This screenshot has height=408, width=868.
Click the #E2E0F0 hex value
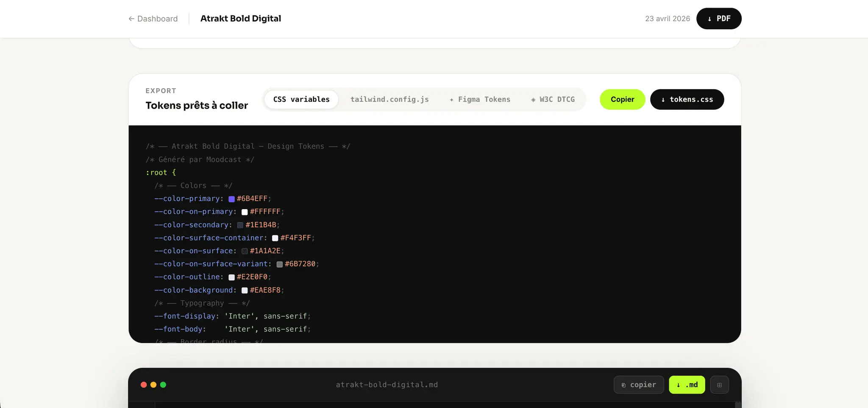pos(252,277)
